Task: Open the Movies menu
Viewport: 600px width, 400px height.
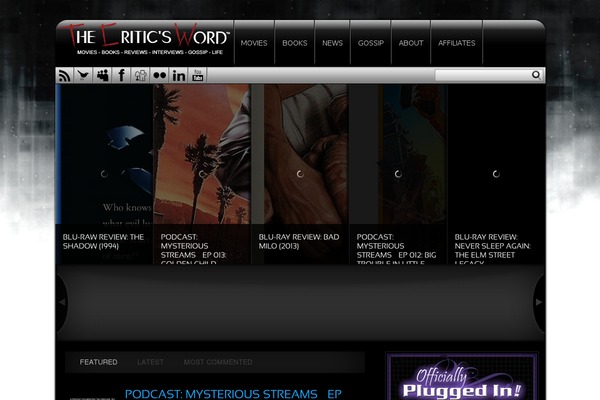Action: coord(254,43)
